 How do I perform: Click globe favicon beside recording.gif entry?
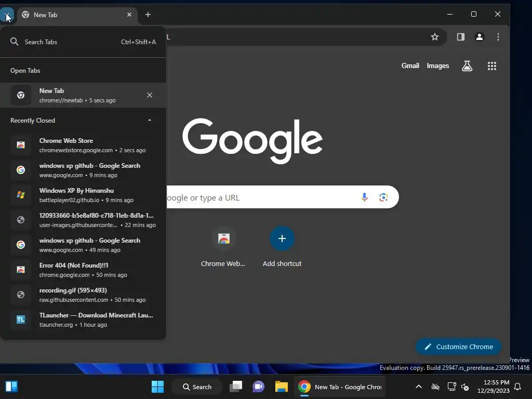(x=21, y=295)
